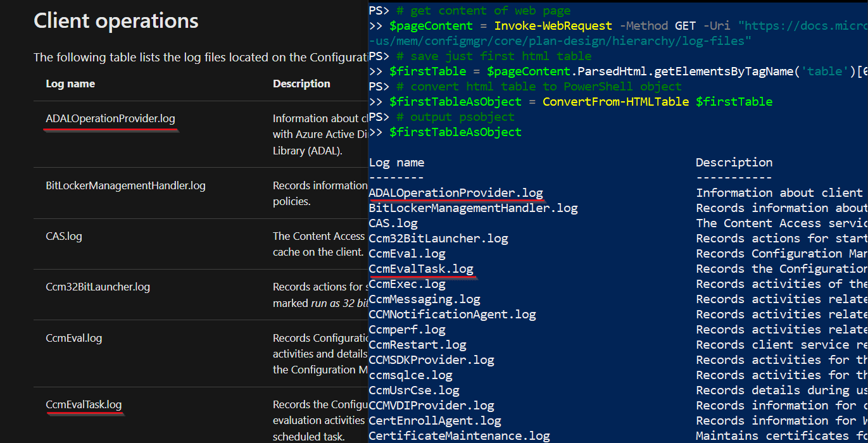Click CertificateMaintenance.log in the console output
This screenshot has height=443, width=868.
pyautogui.click(x=459, y=436)
